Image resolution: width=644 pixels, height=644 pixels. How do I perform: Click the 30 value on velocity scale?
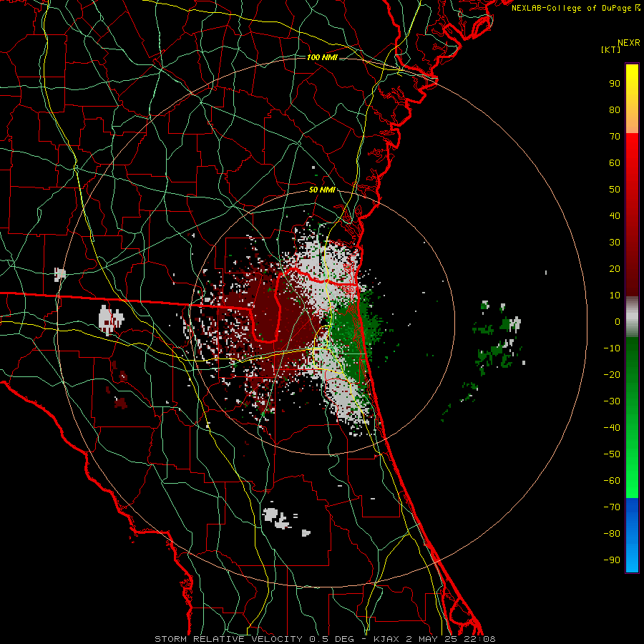tap(615, 243)
